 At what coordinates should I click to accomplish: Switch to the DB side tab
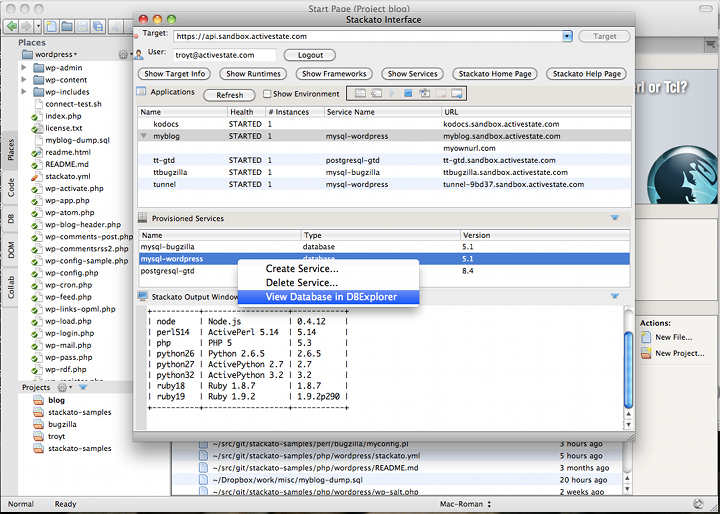(11, 218)
